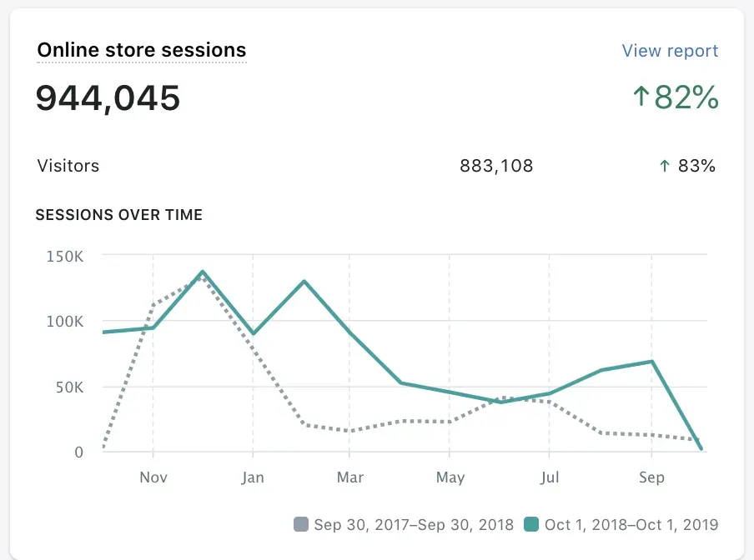Click the green up arrow beside 82%
754x560 pixels.
(641, 97)
